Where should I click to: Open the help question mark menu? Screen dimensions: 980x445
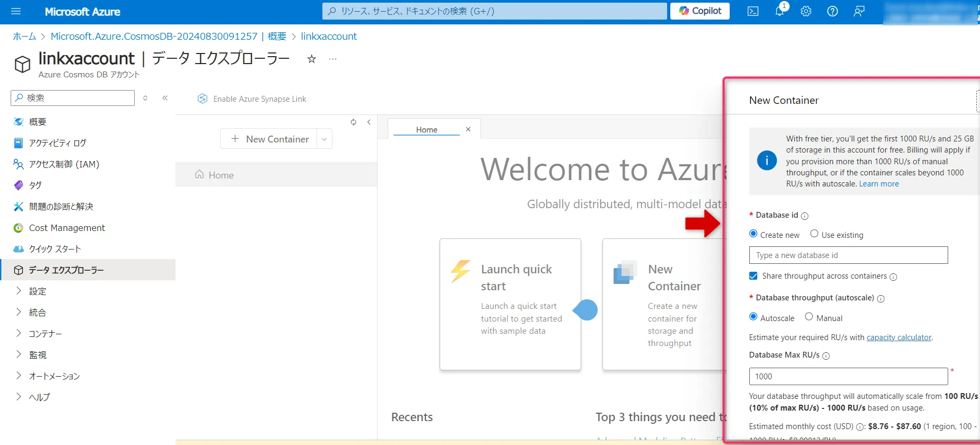[x=833, y=11]
